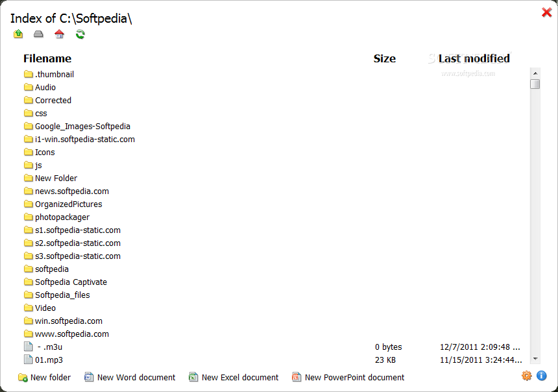Click the 0 bytes size value
The width and height of the screenshot is (558, 392).
[388, 347]
